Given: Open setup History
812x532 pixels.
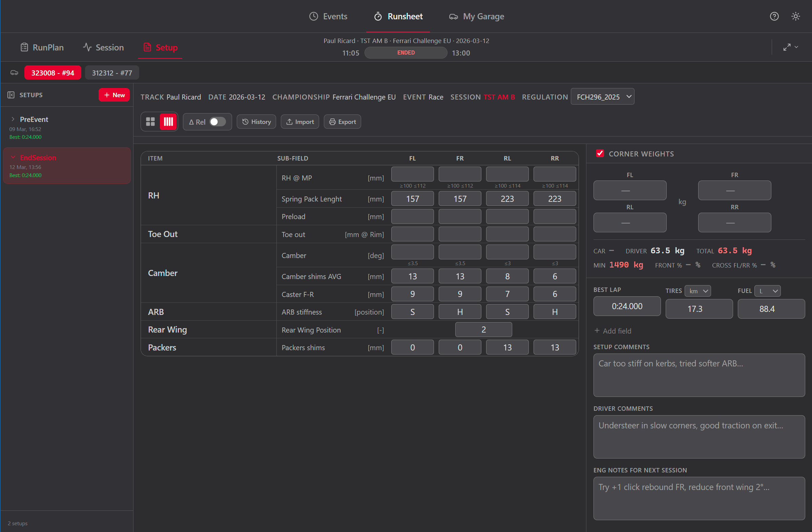Looking at the screenshot, I should pyautogui.click(x=256, y=122).
